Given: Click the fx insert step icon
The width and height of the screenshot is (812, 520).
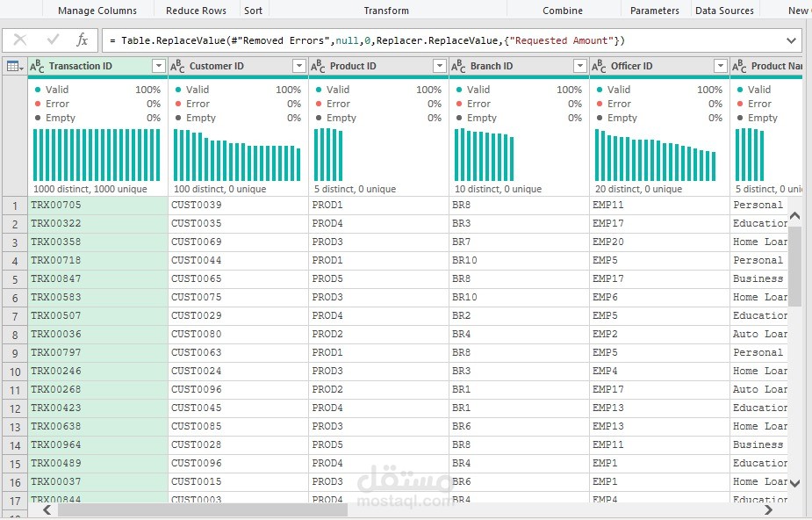Looking at the screenshot, I should (x=82, y=40).
